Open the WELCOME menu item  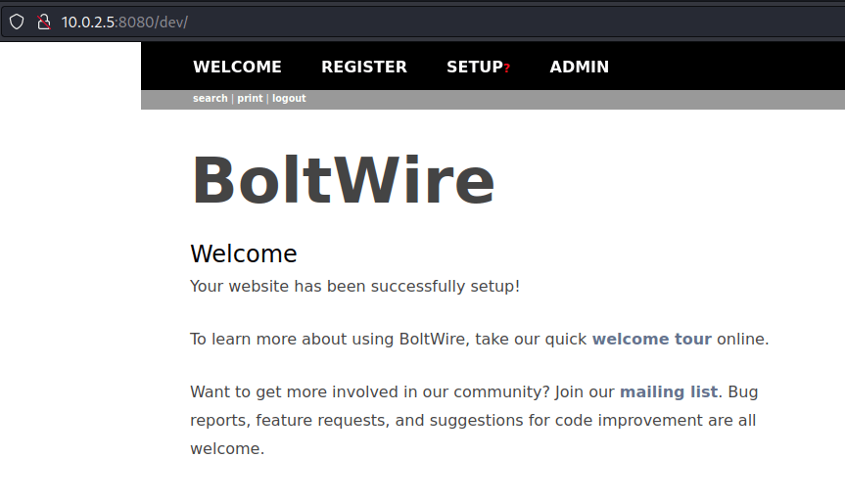point(237,67)
